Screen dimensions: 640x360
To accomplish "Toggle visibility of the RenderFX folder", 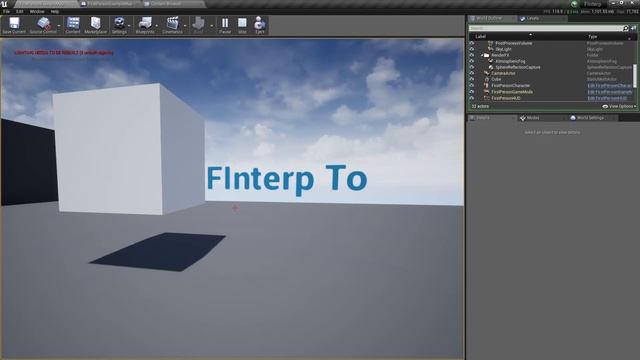I will (x=472, y=55).
